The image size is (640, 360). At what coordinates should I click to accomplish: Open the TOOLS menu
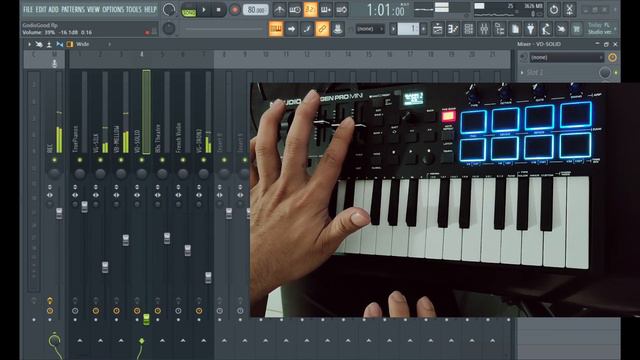pyautogui.click(x=133, y=9)
